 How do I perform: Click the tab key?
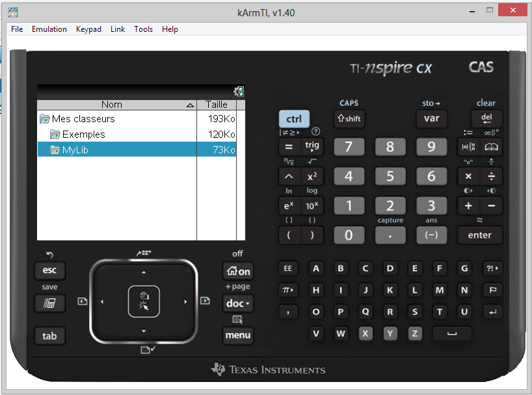click(x=49, y=336)
